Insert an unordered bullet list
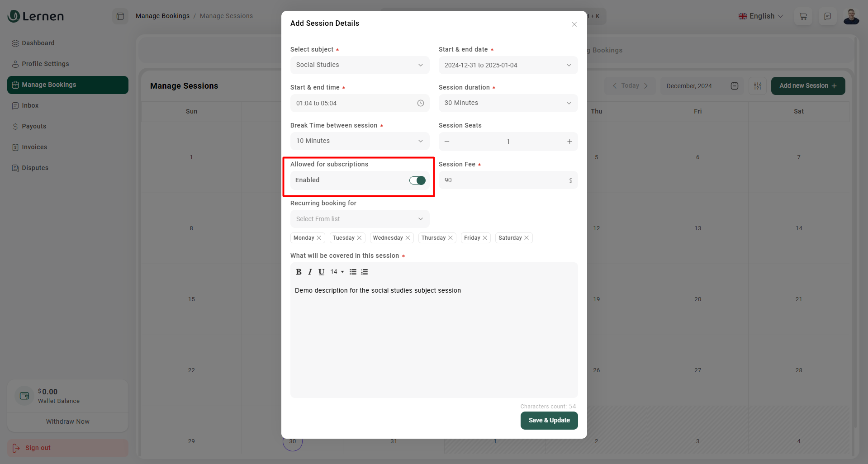This screenshot has height=464, width=868. [x=353, y=272]
